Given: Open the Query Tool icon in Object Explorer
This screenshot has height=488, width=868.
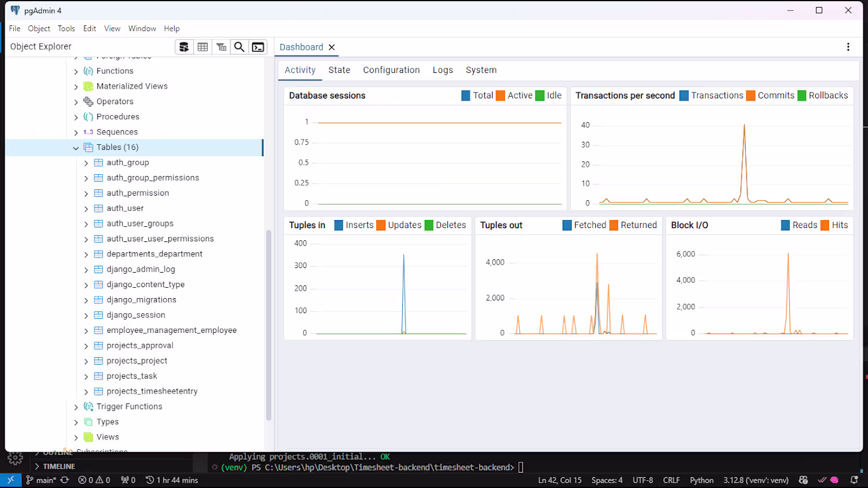Looking at the screenshot, I should [184, 47].
